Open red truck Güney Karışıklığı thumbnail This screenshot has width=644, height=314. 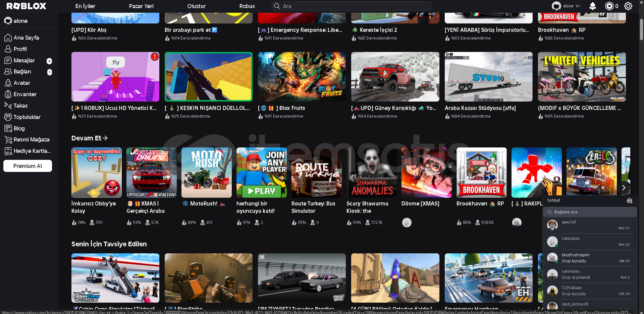coord(395,77)
